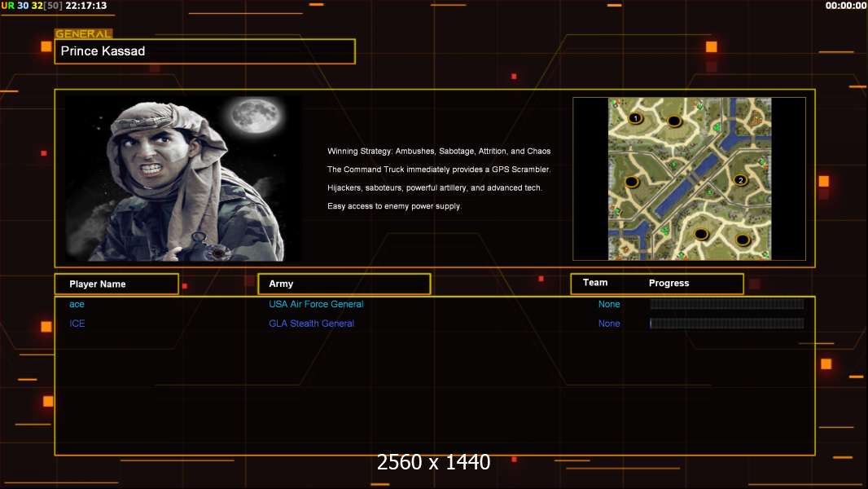The height and width of the screenshot is (489, 868).
Task: Open GLA Stealth General army entry
Action: (311, 324)
